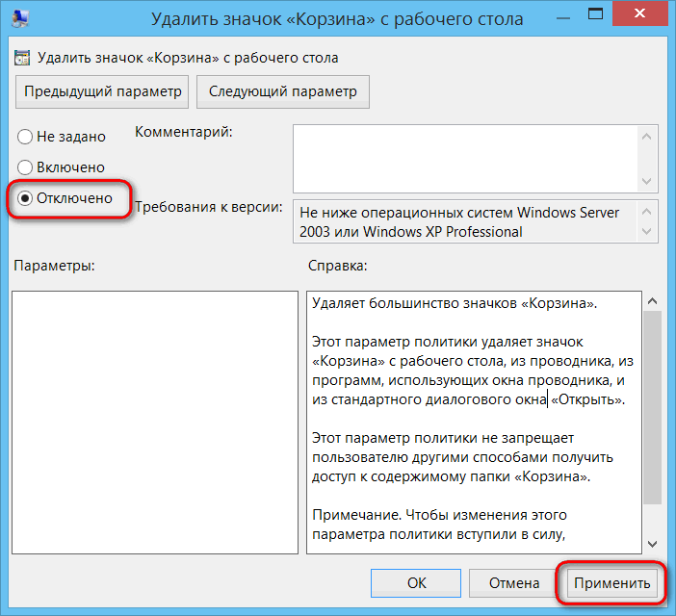Click version requirements scroll up arrow

click(x=646, y=211)
